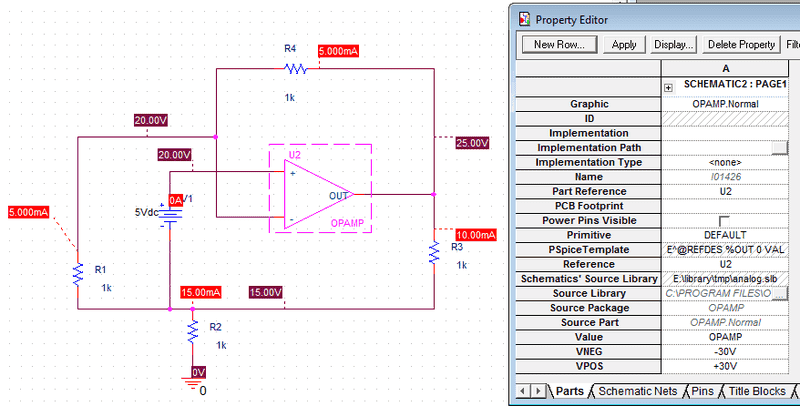
Task: Open the Implementation Path browse button
Action: click(779, 148)
